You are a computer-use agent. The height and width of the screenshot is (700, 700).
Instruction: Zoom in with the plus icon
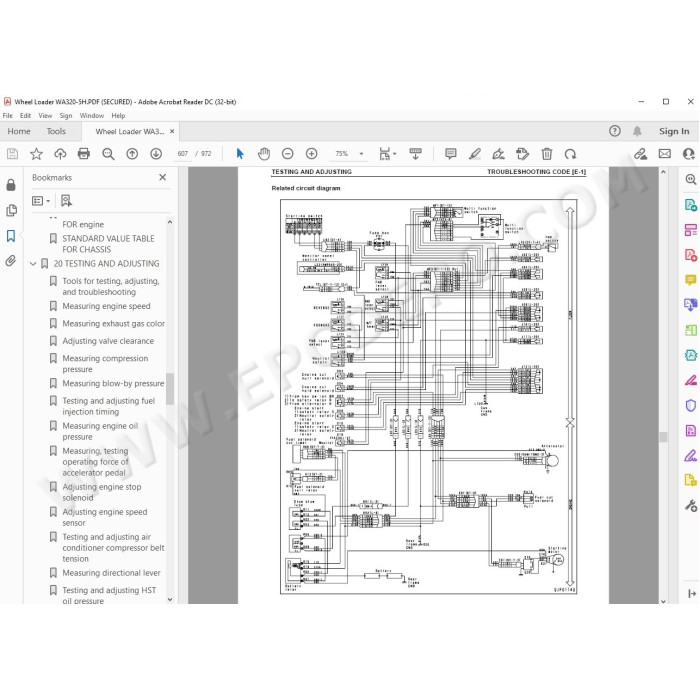coord(312,154)
